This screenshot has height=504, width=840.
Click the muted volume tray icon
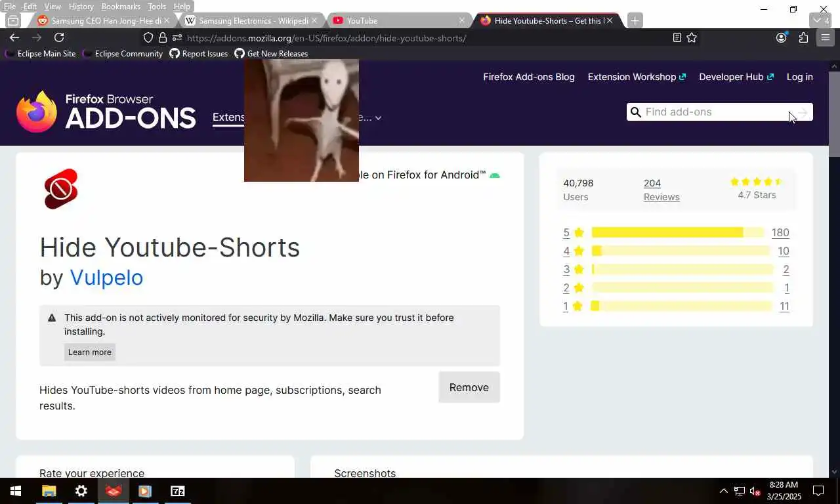(755, 491)
